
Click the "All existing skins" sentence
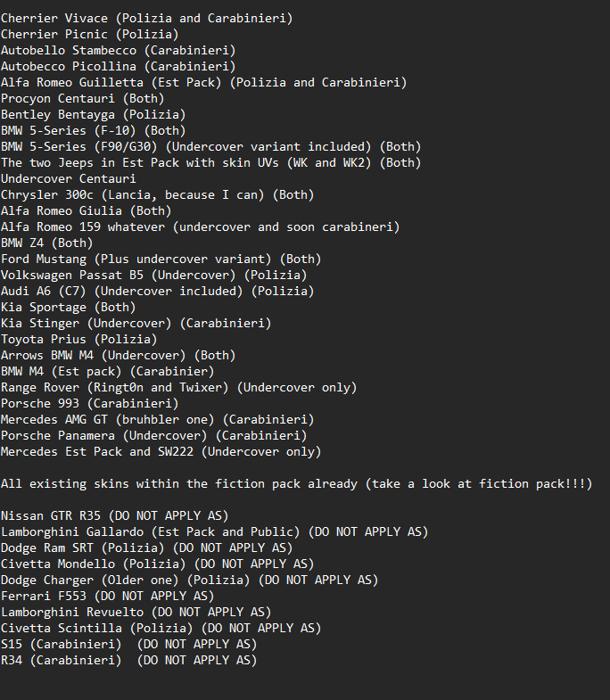(296, 483)
